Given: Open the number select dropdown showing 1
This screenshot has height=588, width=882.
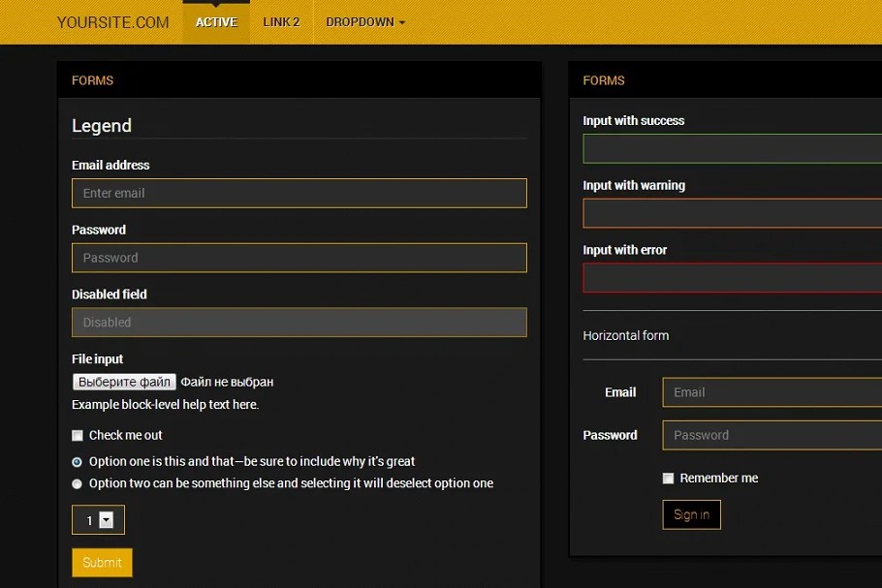Looking at the screenshot, I should [98, 520].
